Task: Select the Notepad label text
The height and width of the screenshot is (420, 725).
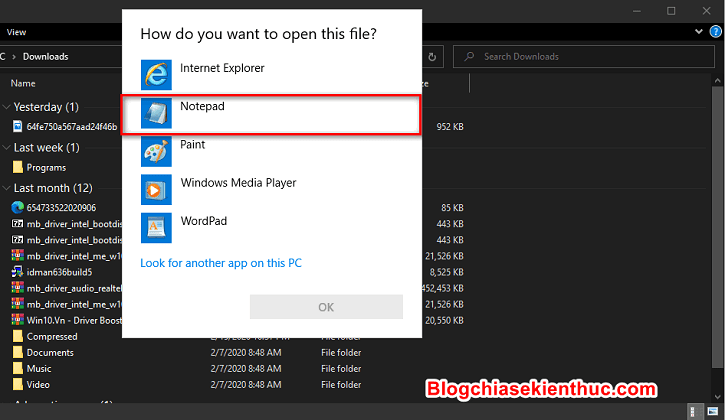Action: [x=203, y=106]
